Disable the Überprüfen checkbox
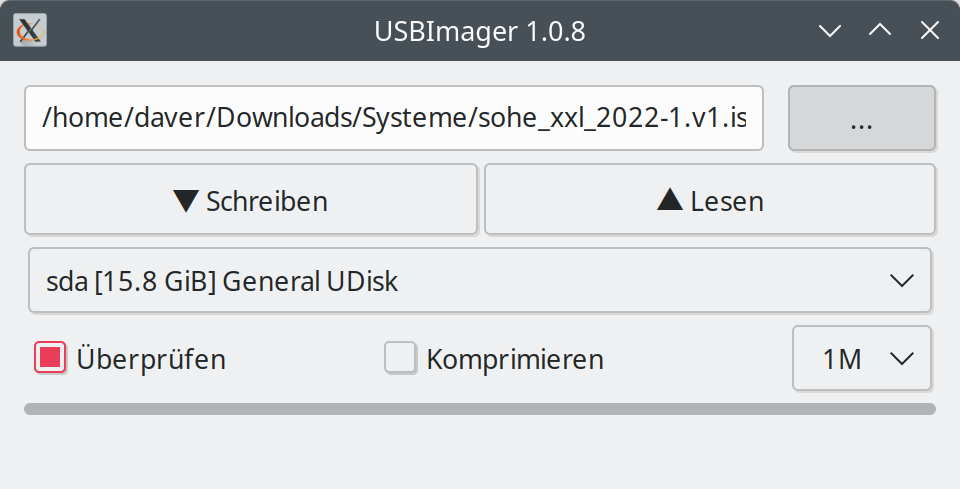The width and height of the screenshot is (960, 489). tap(50, 357)
